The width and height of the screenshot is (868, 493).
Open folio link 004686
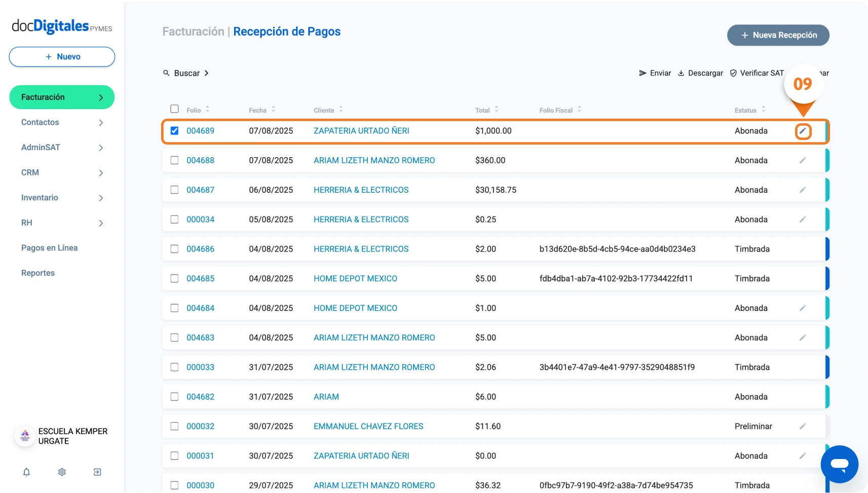(200, 249)
